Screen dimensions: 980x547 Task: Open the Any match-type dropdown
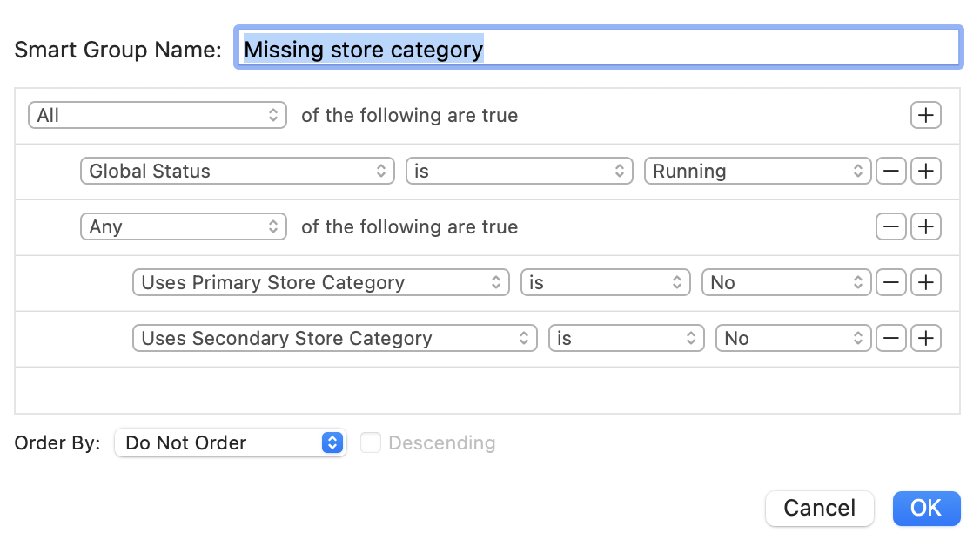click(184, 226)
